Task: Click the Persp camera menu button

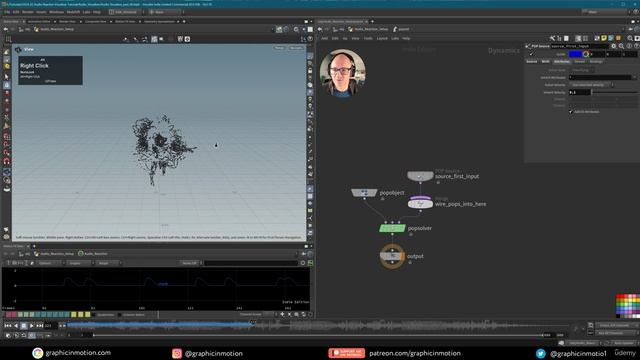Action: click(279, 48)
